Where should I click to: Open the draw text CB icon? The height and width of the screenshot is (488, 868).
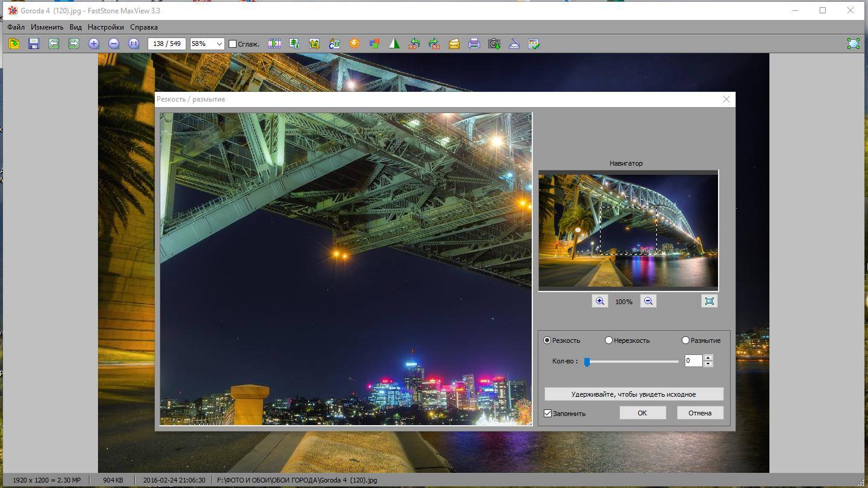[334, 44]
